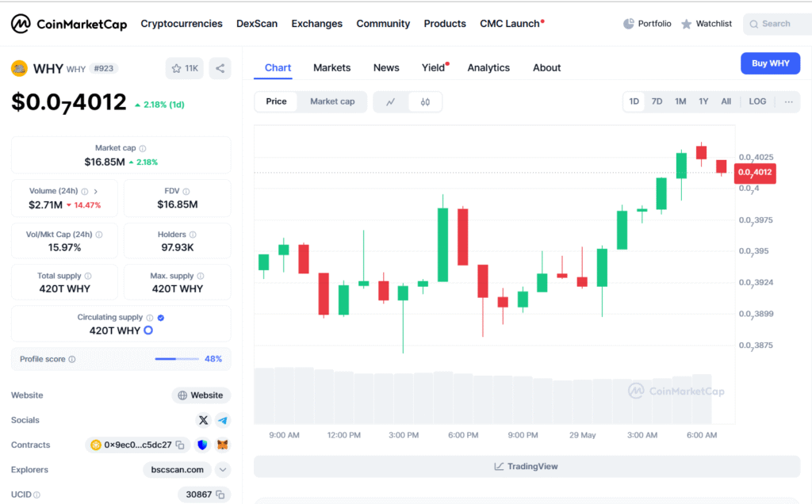Select 7D time range
The height and width of the screenshot is (504, 812).
[x=657, y=101]
